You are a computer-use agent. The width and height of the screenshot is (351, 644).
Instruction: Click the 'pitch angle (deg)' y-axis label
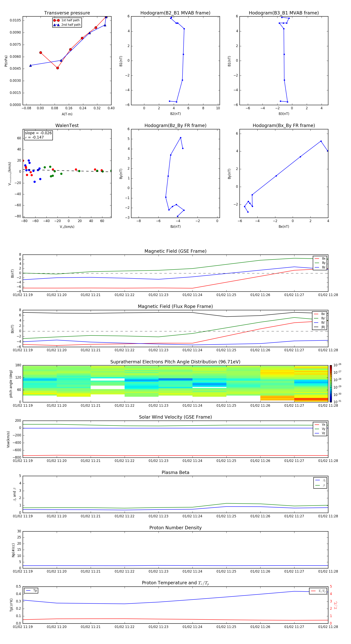pyautogui.click(x=11, y=383)
